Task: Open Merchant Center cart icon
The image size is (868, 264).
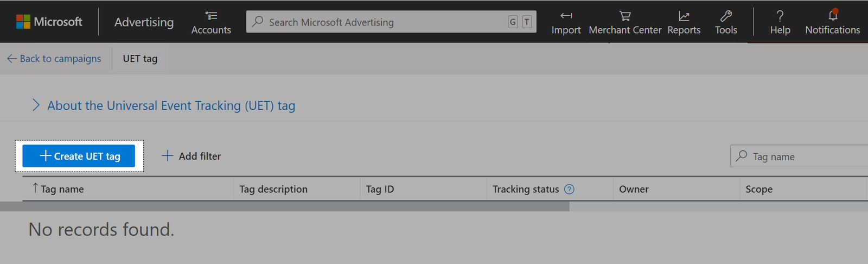Action: coord(625,16)
